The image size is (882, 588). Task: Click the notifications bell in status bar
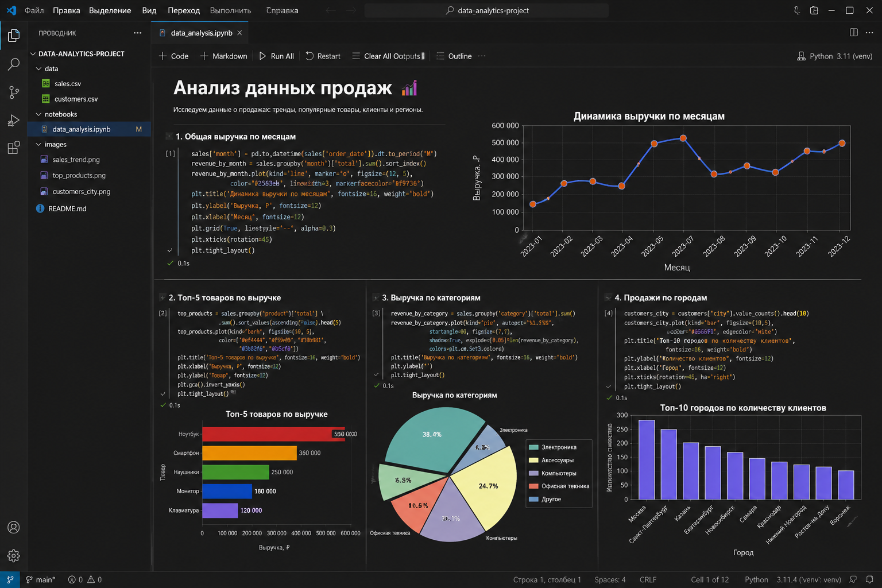(869, 579)
